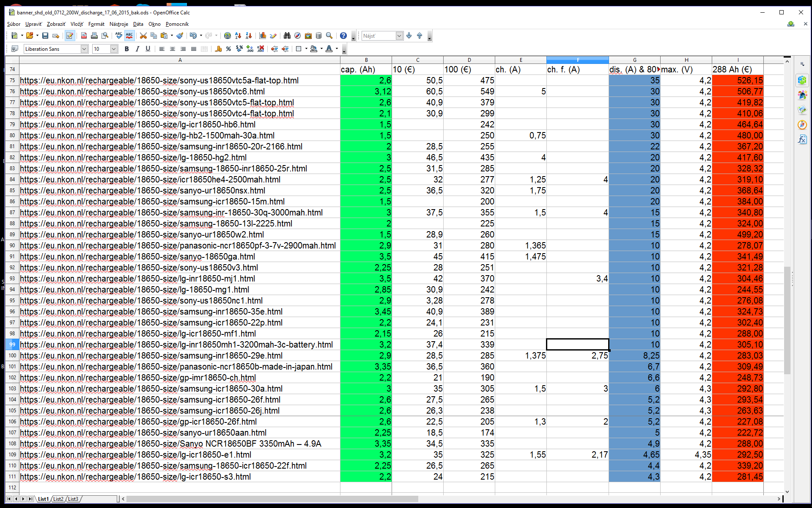Open the font size dropdown

114,49
